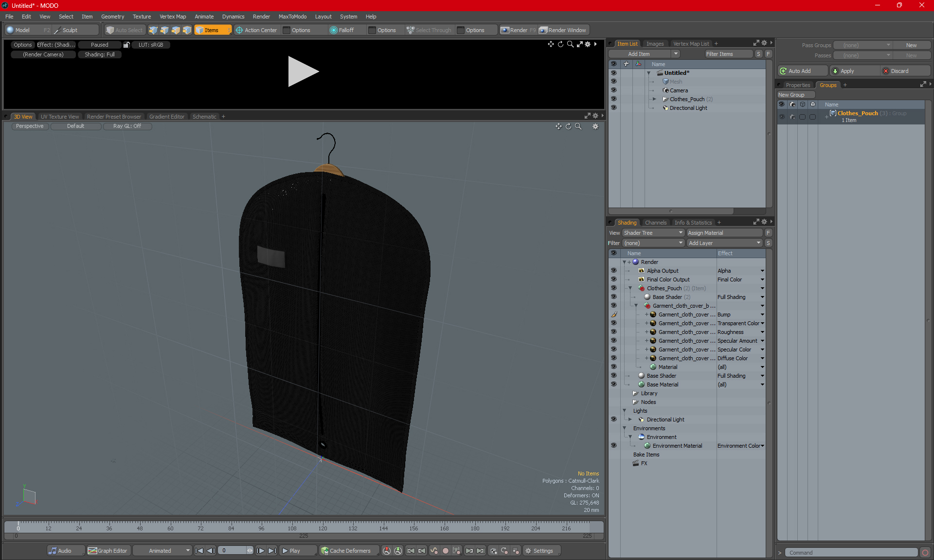Open the MaxToModo menu

pyautogui.click(x=292, y=17)
